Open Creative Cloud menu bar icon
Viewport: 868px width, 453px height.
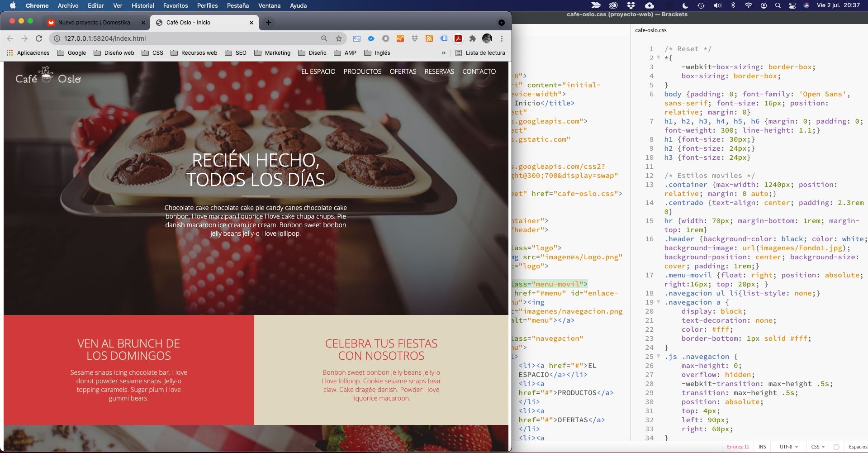[x=613, y=5]
